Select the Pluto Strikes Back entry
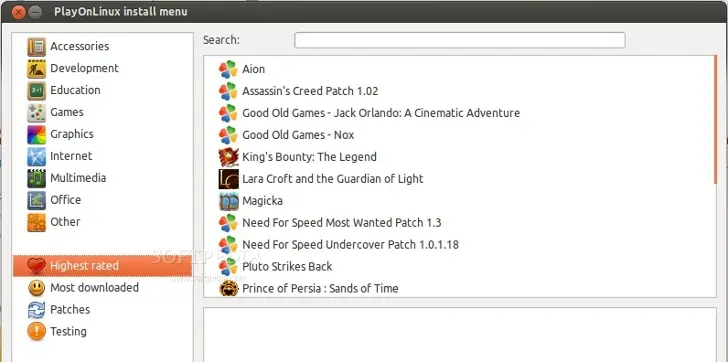The width and height of the screenshot is (728, 362). pyautogui.click(x=287, y=267)
